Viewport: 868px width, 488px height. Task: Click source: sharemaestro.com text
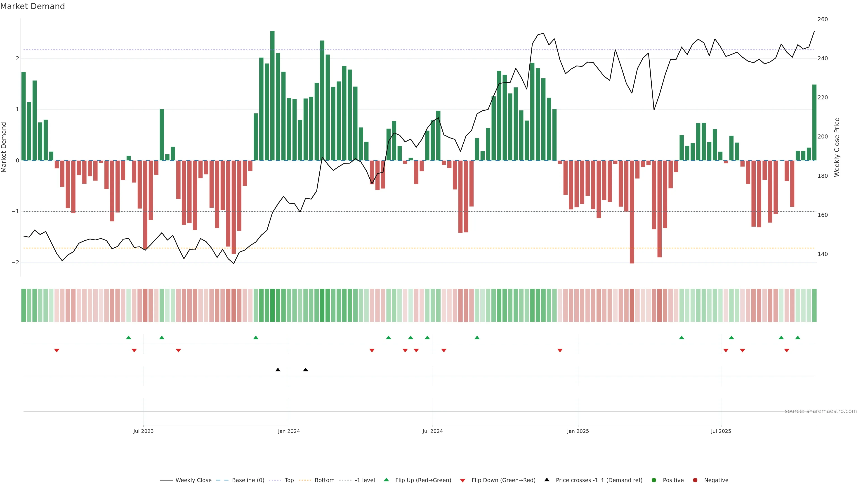click(x=821, y=411)
